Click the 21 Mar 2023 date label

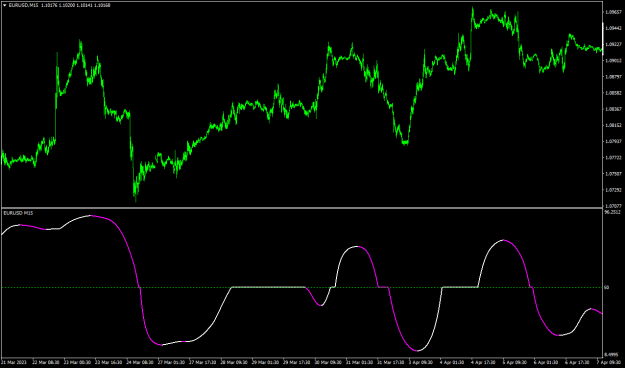pos(14,363)
